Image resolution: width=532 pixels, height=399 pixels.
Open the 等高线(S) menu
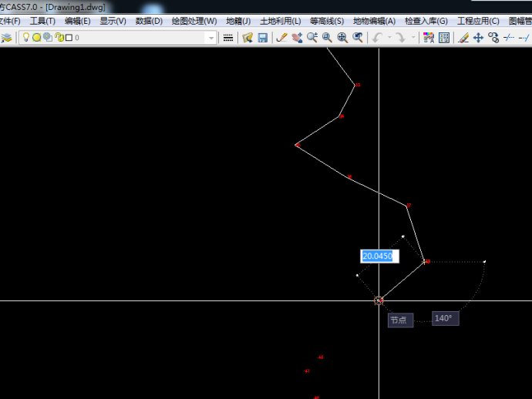pyautogui.click(x=328, y=21)
